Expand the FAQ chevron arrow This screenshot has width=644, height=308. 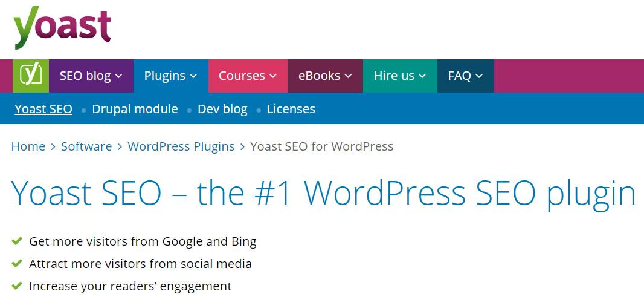(479, 76)
